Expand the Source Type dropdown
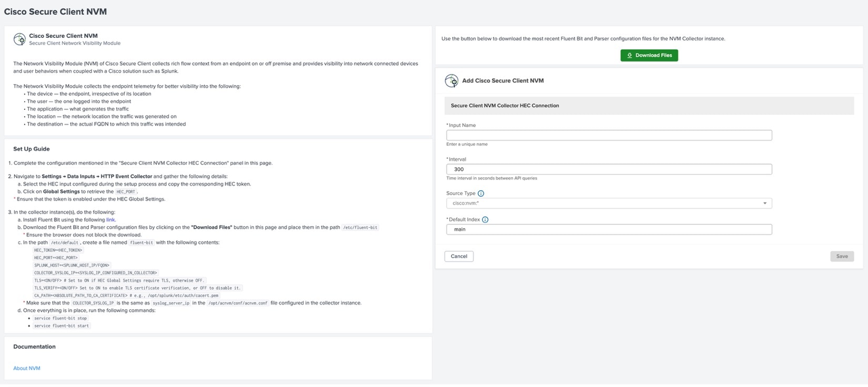Image resolution: width=868 pixels, height=387 pixels. 609,203
